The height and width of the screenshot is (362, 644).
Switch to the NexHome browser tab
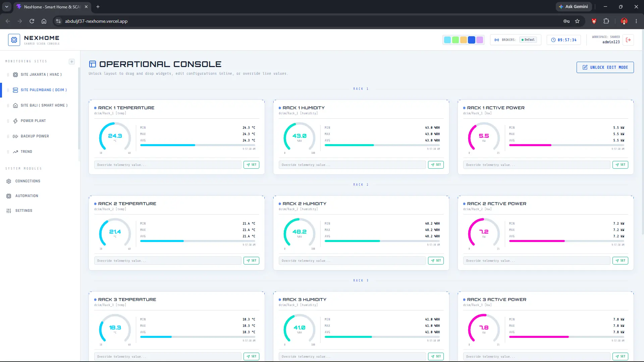(x=52, y=7)
